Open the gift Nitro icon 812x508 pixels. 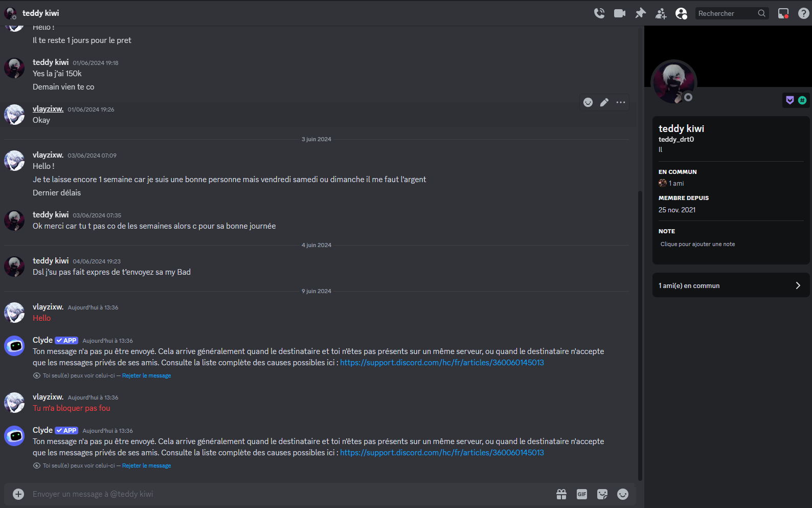point(561,494)
